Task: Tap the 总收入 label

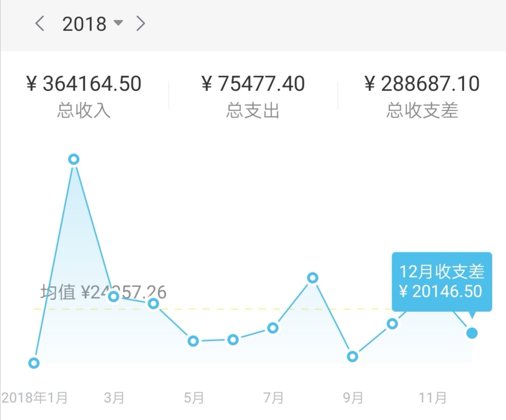Action: [84, 111]
